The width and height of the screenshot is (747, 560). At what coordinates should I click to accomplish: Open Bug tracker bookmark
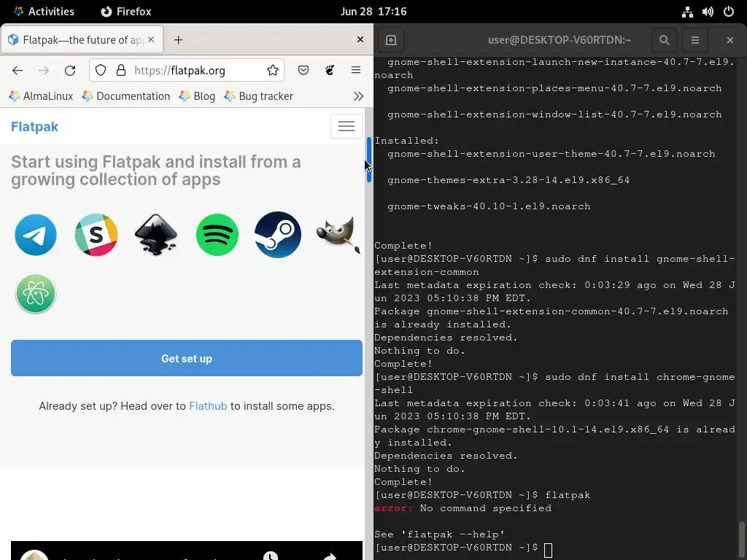(x=259, y=96)
